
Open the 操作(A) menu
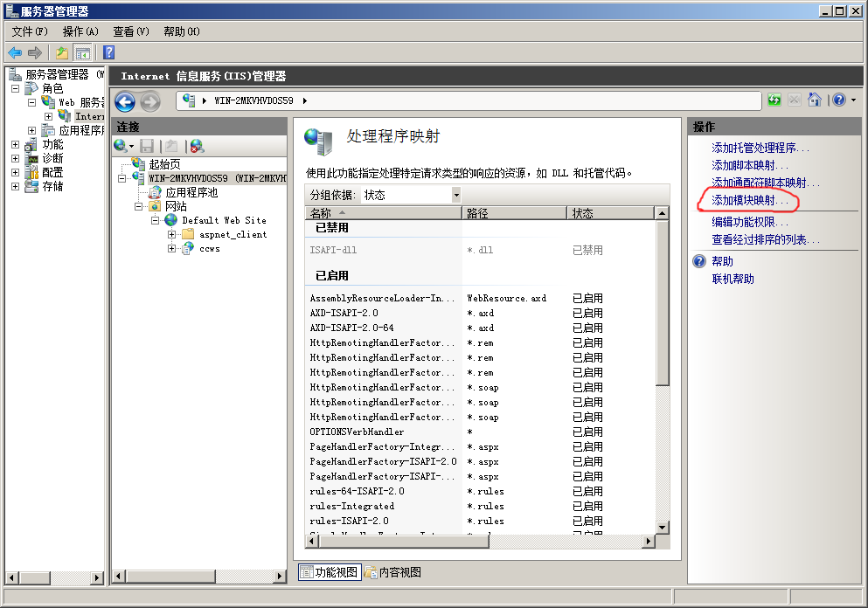(80, 31)
